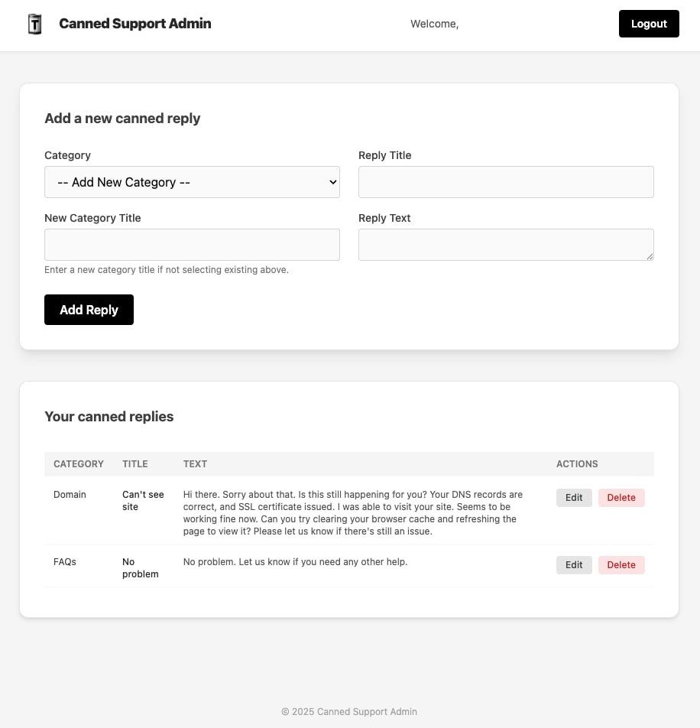Click the CATEGORY column header

point(79,464)
